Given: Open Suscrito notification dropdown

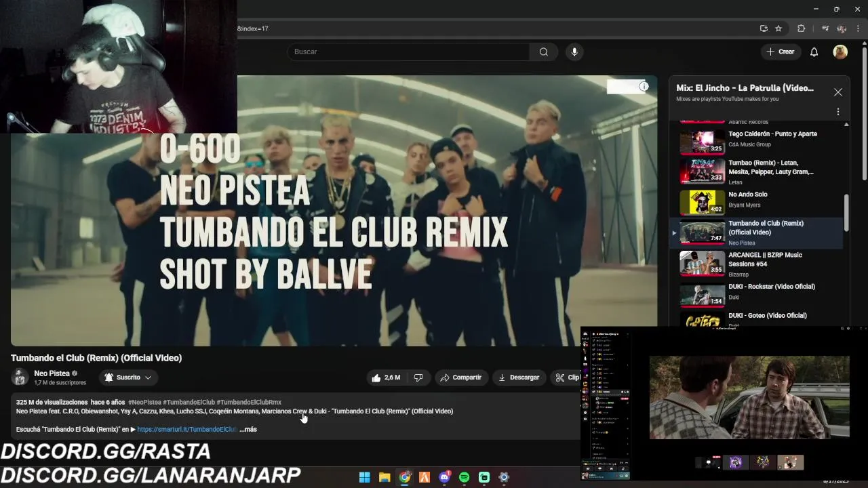Looking at the screenshot, I should coord(128,378).
